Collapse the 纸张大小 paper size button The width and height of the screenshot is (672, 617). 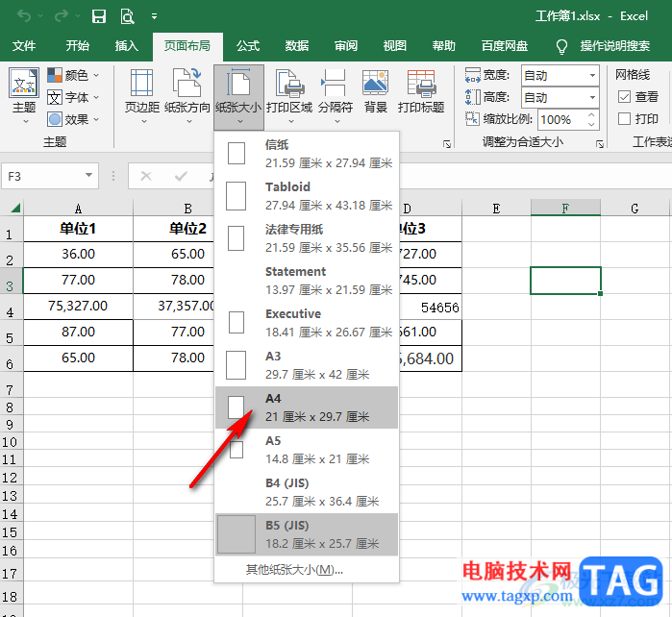(x=238, y=97)
